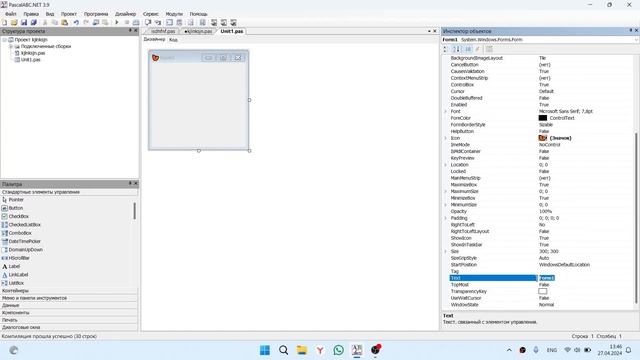The height and width of the screenshot is (360, 640).
Task: Show the Events view in object inspector
Action: pos(478,49)
